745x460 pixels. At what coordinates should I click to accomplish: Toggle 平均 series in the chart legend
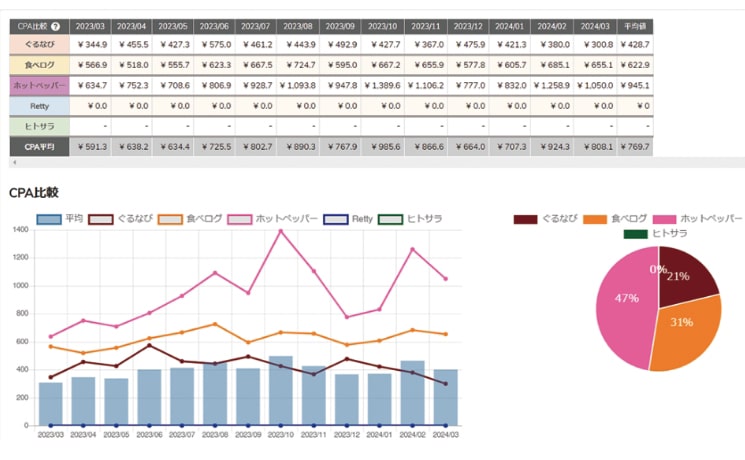coord(49,217)
